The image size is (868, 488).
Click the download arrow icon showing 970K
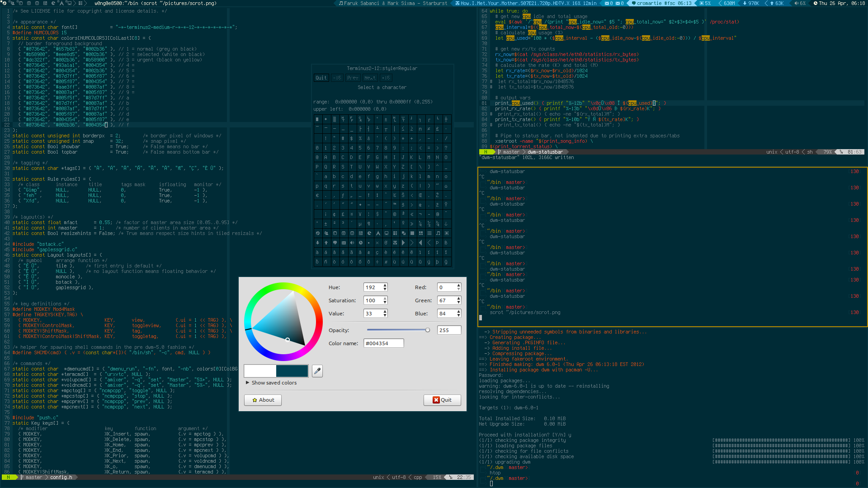click(x=745, y=3)
